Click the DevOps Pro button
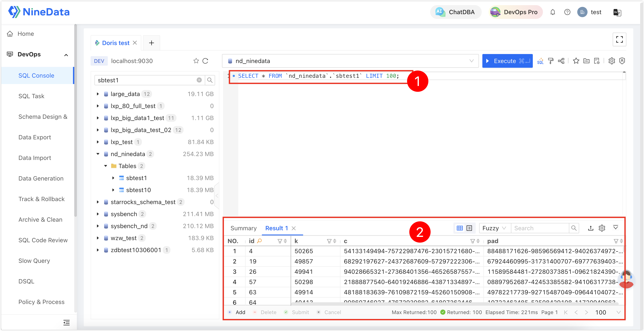644x331 pixels. 515,12
